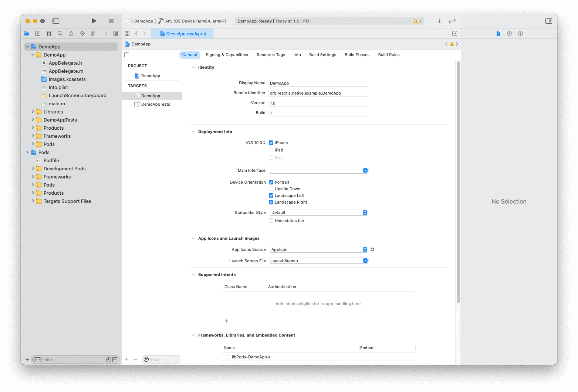578x392 pixels.
Task: Open the Status Bar Style dropdown
Action: [x=318, y=212]
